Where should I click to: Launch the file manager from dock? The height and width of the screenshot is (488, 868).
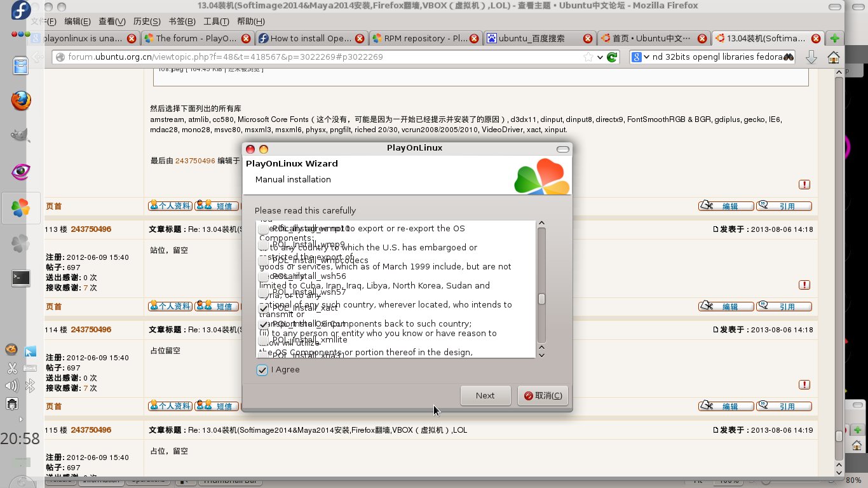pyautogui.click(x=20, y=65)
